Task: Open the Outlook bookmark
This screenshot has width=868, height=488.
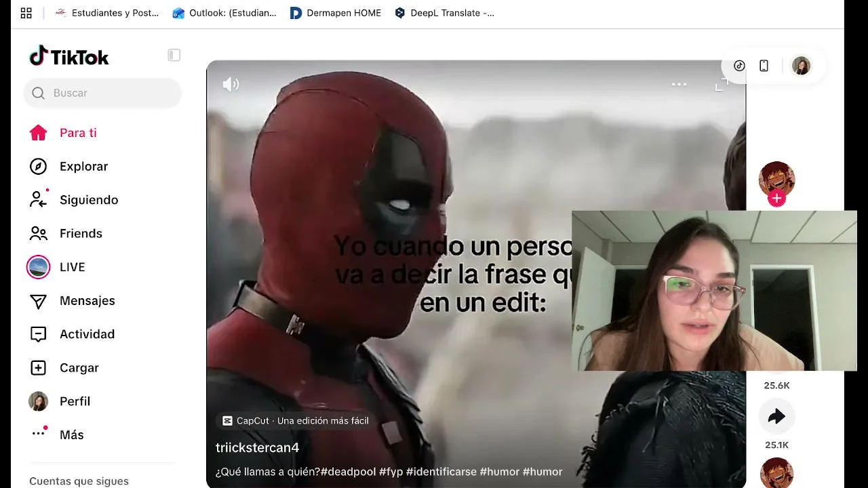Action: (224, 13)
